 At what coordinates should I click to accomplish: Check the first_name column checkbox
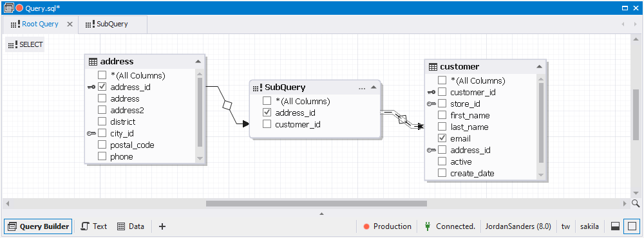pos(442,115)
